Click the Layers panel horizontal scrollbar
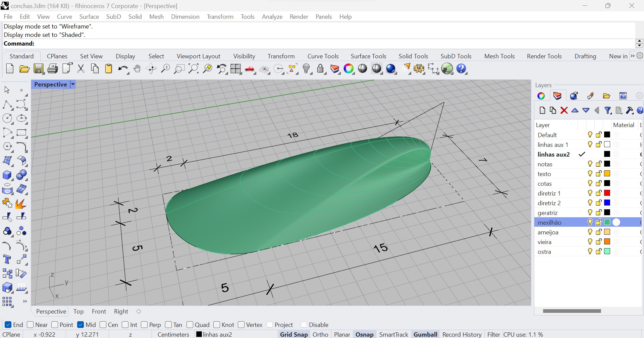 coord(572,311)
